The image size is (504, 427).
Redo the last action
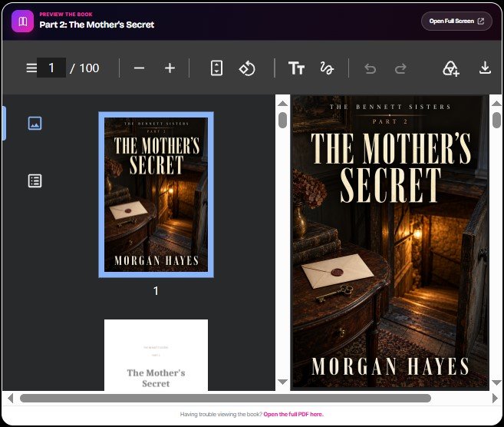point(400,68)
